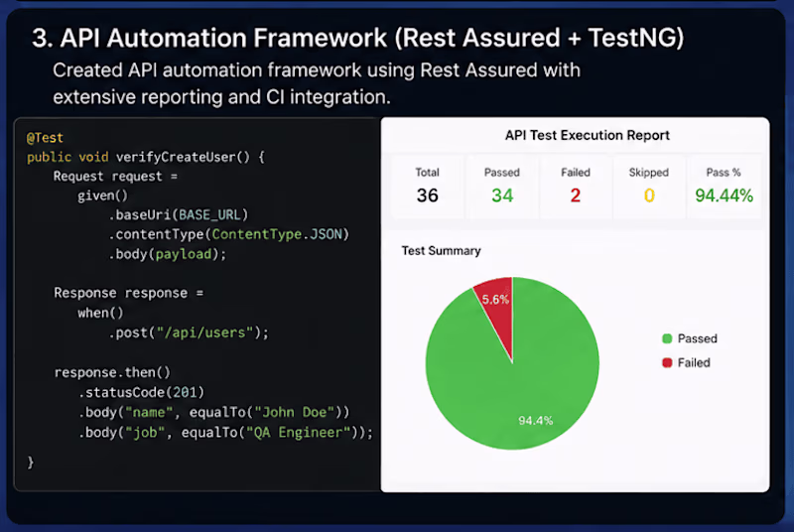The width and height of the screenshot is (794, 532).
Task: Click the given() call
Action: click(103, 196)
